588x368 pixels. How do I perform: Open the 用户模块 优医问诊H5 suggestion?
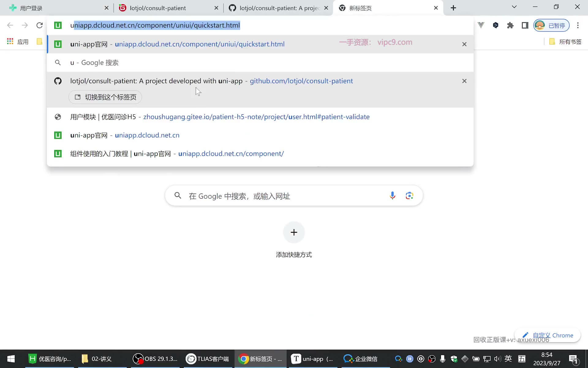pos(260,117)
